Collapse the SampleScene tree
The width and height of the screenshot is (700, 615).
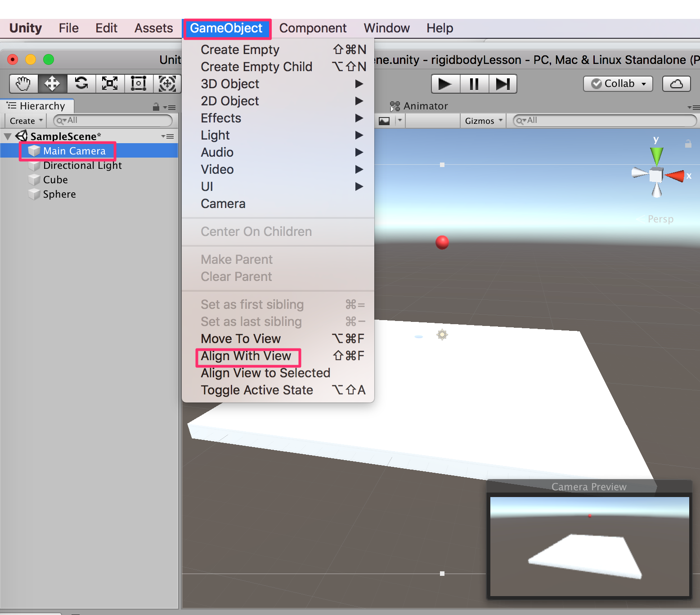pos(8,136)
